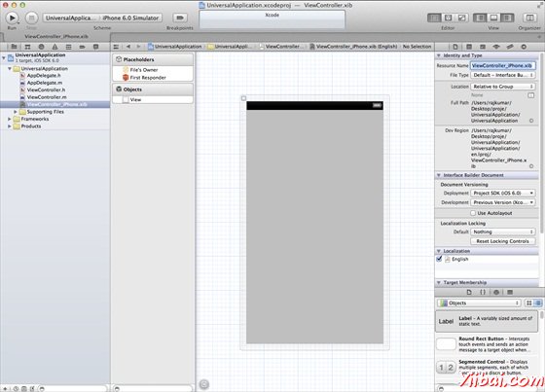The image size is (545, 392).
Task: Show the Media library
Action: pos(510,292)
